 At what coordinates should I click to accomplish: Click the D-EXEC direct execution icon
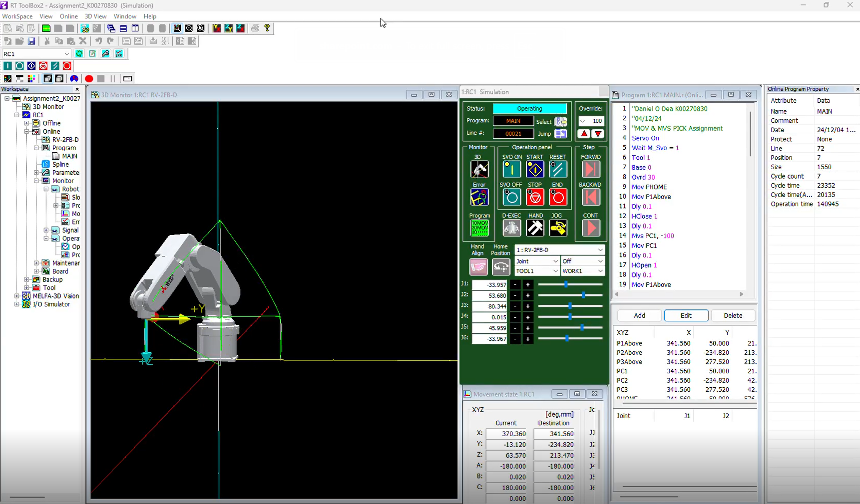[x=511, y=228]
